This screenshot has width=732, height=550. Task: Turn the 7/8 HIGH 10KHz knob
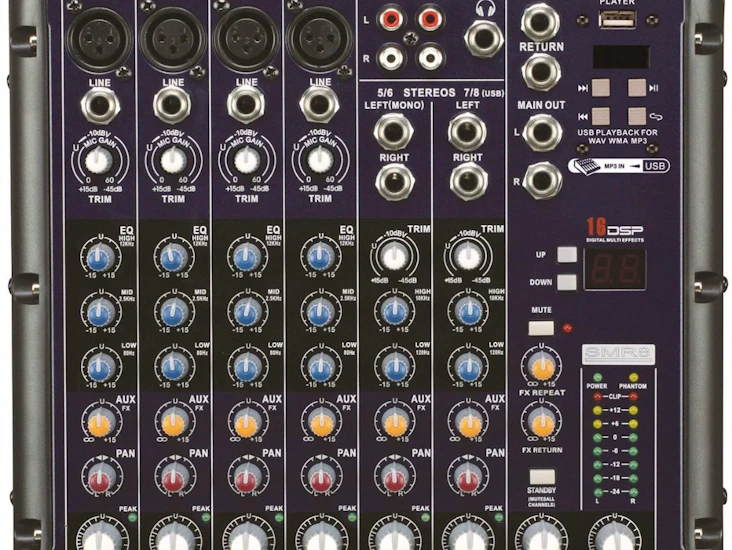tap(468, 310)
